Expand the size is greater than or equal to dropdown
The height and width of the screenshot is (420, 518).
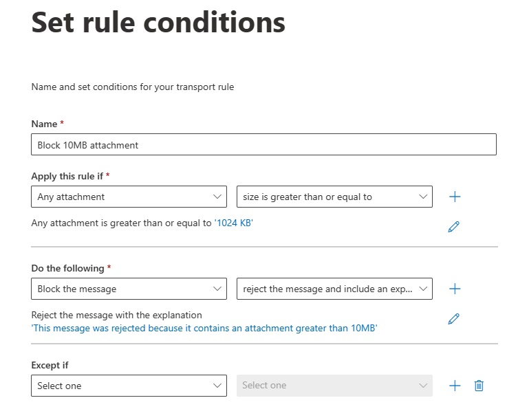click(x=334, y=197)
